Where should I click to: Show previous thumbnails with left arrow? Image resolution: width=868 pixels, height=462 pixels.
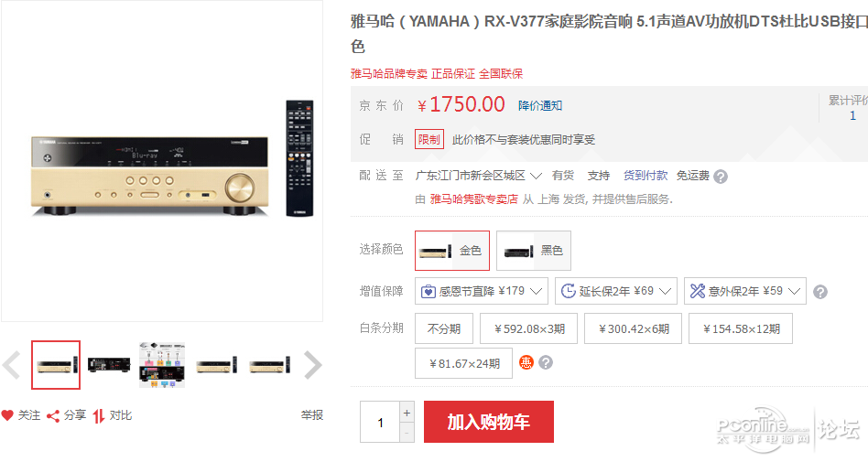(11, 365)
